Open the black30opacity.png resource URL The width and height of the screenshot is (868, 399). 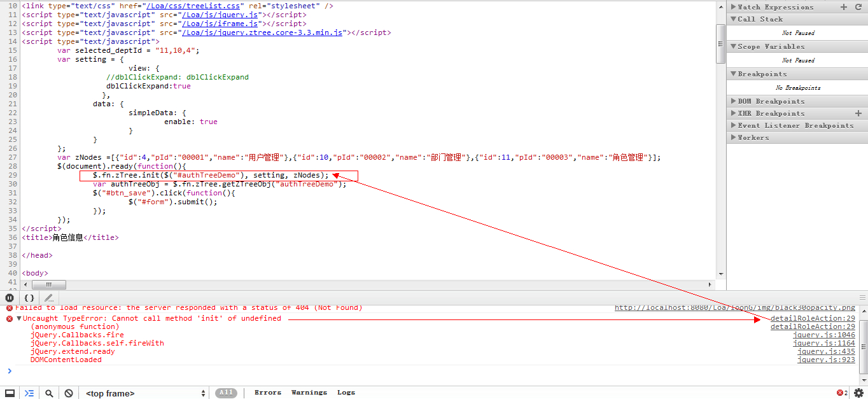click(735, 308)
